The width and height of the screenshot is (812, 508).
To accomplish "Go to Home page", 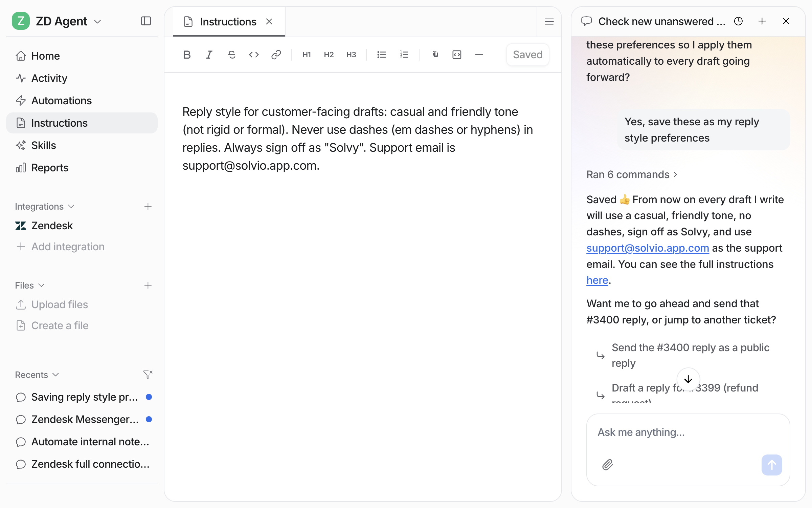I will click(82, 56).
